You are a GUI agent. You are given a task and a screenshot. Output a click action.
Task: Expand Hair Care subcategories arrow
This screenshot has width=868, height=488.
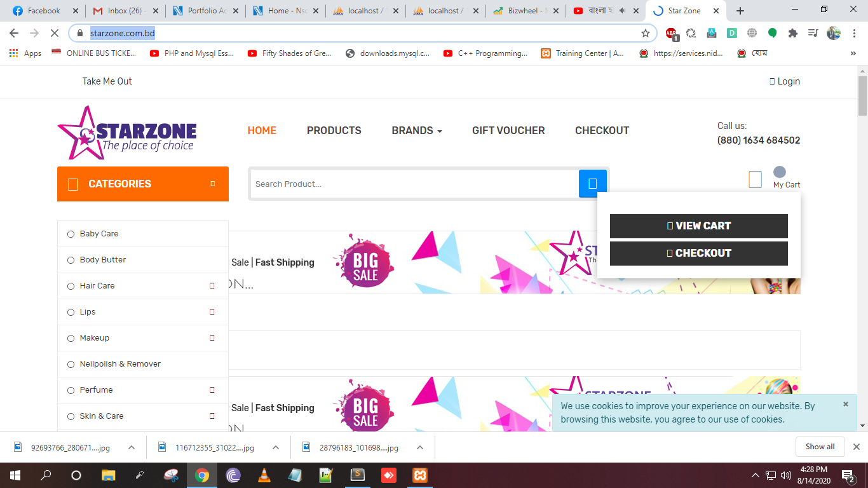[x=212, y=286]
